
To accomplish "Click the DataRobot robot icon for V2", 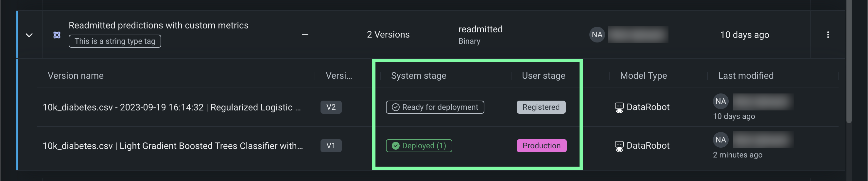I will pyautogui.click(x=619, y=108).
